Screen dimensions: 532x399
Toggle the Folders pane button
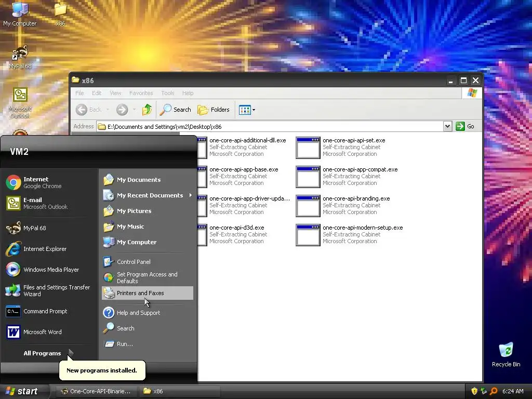pos(214,110)
